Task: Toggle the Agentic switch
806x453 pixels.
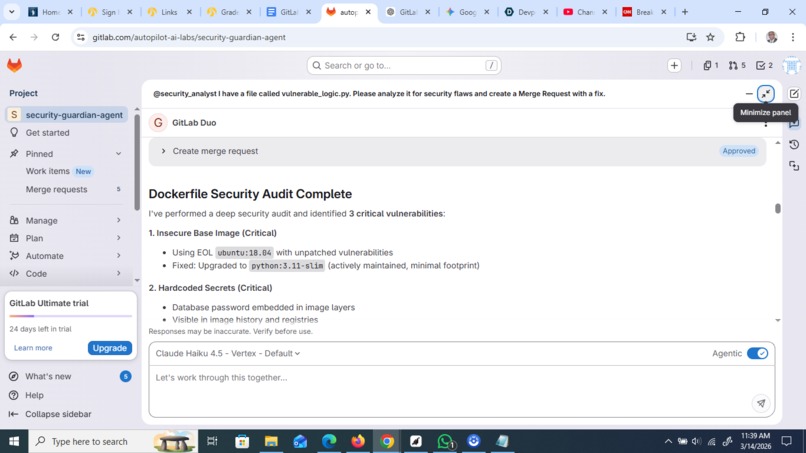Action: coord(757,353)
